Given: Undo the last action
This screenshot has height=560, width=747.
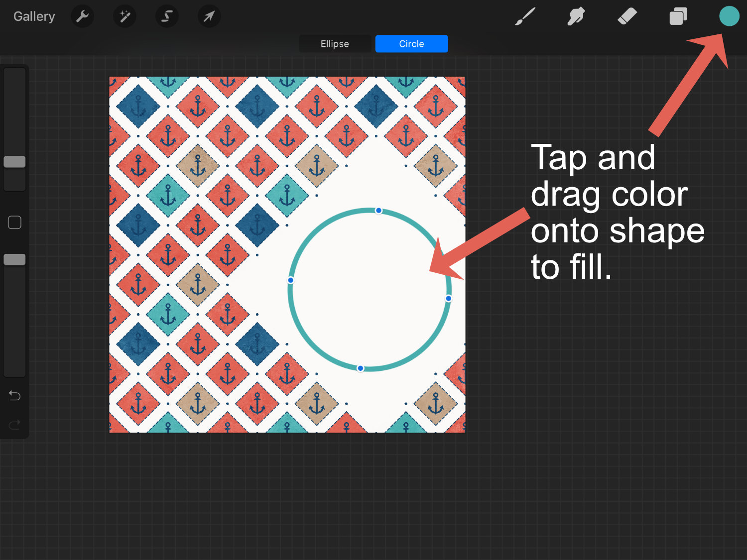Looking at the screenshot, I should [x=14, y=396].
